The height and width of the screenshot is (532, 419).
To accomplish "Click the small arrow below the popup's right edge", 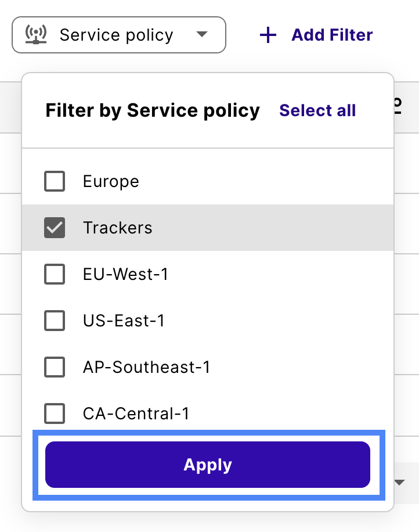I will pyautogui.click(x=400, y=482).
